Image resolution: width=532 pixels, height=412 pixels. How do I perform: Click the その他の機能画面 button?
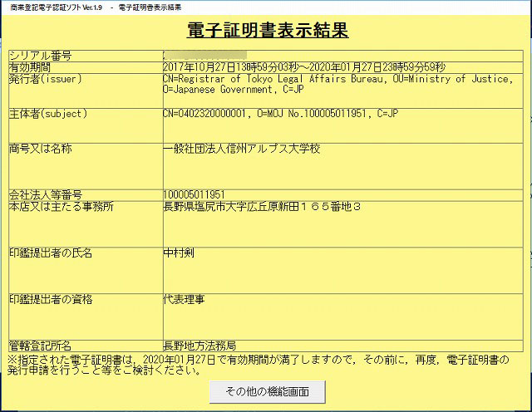tap(266, 390)
